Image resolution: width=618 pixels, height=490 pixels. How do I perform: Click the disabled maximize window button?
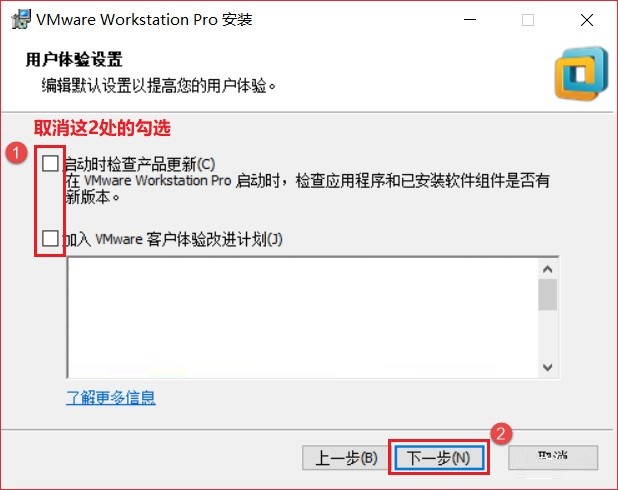[x=528, y=20]
